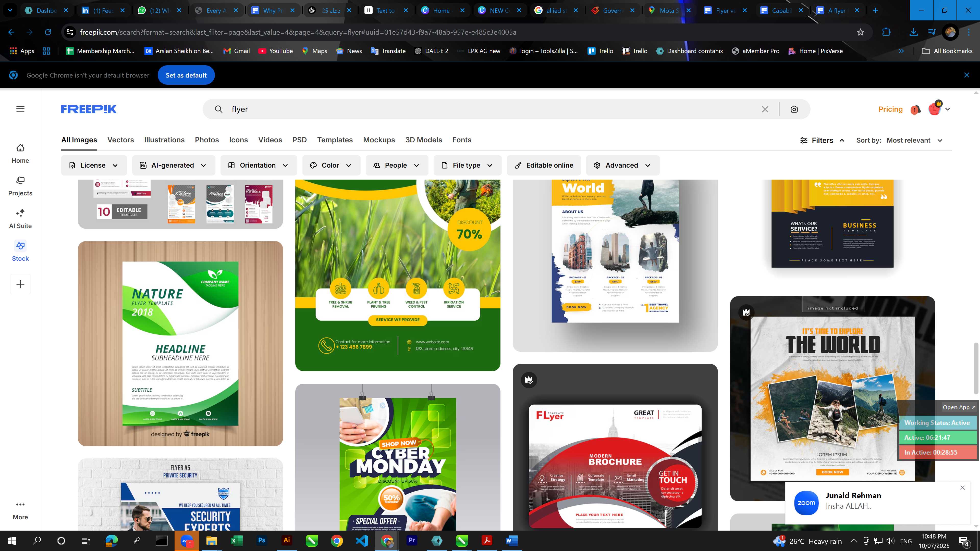Expand the Advanced filter dropdown

(x=623, y=165)
